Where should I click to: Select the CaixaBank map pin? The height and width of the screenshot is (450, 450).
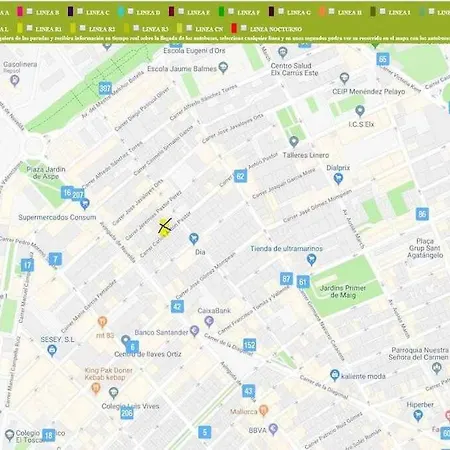pos(209,321)
